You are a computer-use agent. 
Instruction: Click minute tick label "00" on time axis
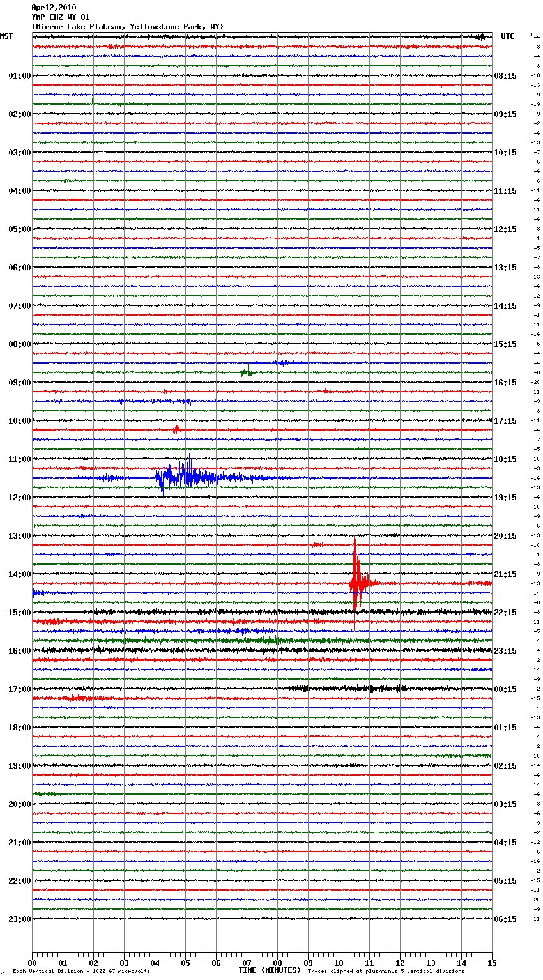point(32,963)
